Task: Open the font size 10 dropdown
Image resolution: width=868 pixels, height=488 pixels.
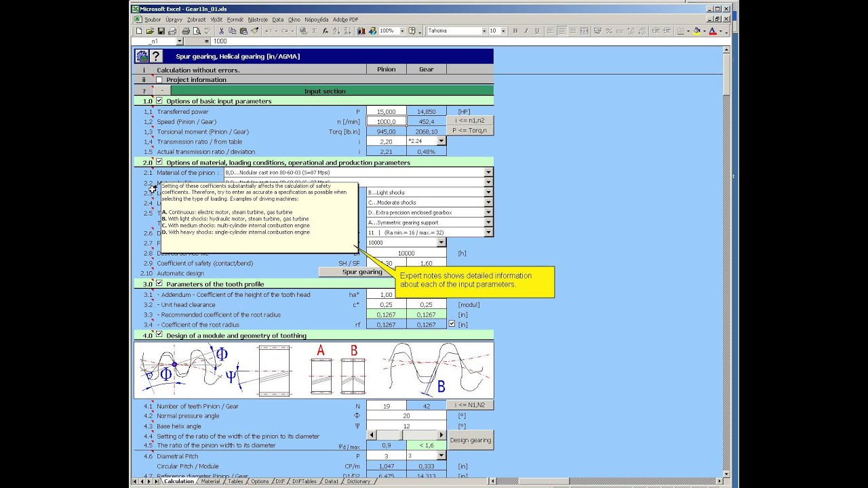Action: [x=504, y=30]
